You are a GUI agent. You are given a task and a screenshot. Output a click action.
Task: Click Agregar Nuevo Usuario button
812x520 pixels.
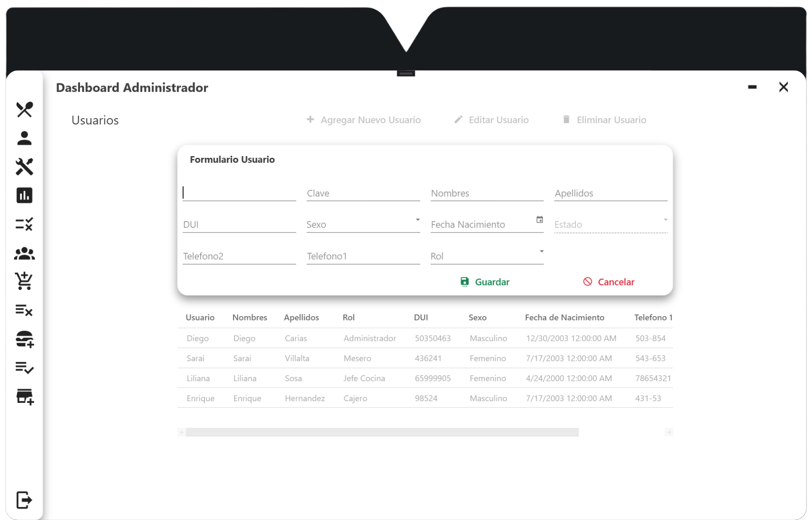[363, 120]
